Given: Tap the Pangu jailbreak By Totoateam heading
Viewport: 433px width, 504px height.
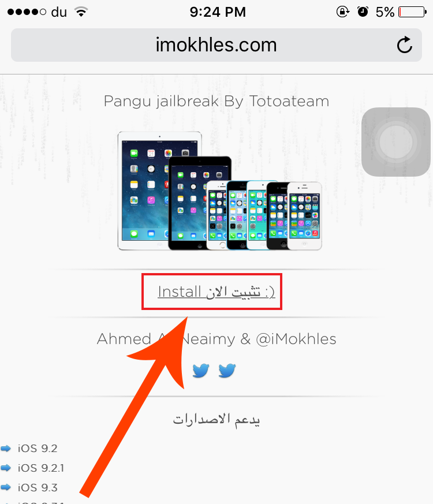Looking at the screenshot, I should [216, 101].
